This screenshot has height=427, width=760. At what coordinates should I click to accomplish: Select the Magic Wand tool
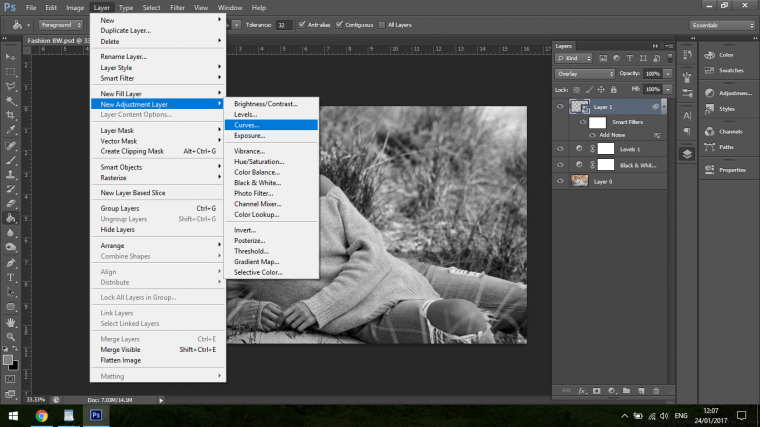[10, 101]
